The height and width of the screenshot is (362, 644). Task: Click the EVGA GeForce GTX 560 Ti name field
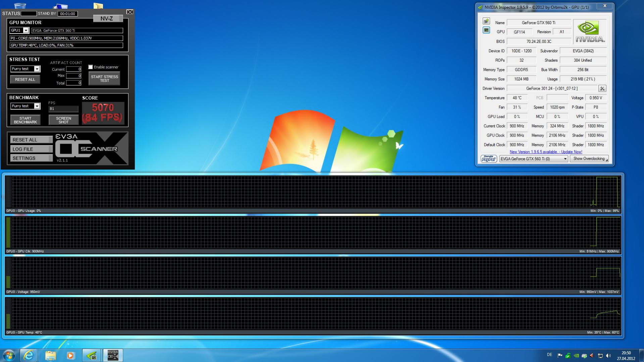pyautogui.click(x=77, y=31)
